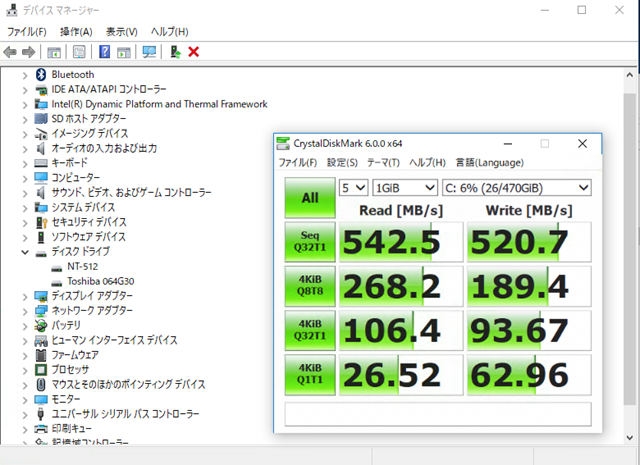Click the show/hide console tree toolbar icon

coord(54,51)
